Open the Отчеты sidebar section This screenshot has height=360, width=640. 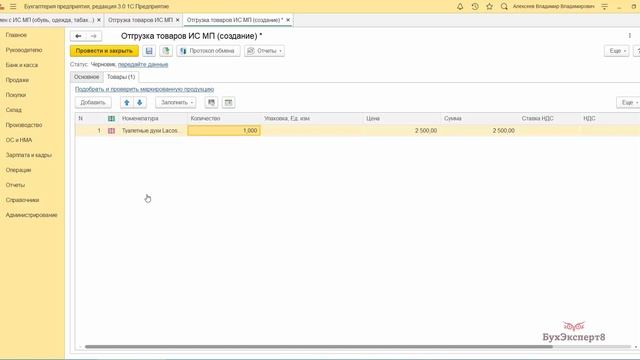tap(15, 185)
